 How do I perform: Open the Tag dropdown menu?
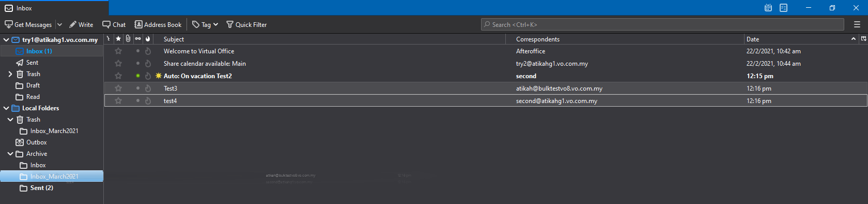click(x=205, y=24)
